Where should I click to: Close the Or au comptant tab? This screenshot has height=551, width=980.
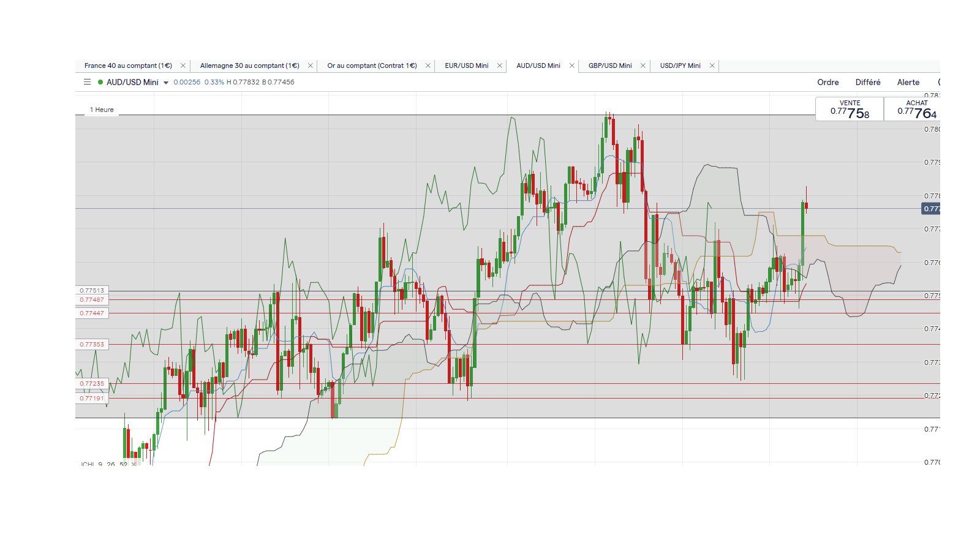tap(428, 66)
